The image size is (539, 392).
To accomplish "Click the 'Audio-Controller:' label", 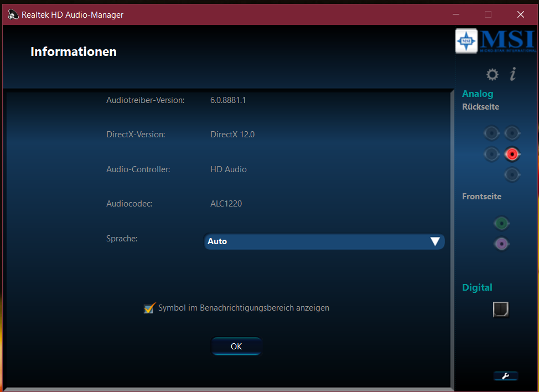I will pyautogui.click(x=138, y=169).
